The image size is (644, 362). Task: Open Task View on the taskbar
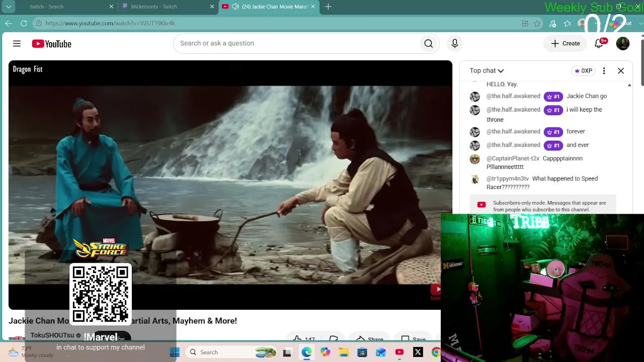(287, 352)
